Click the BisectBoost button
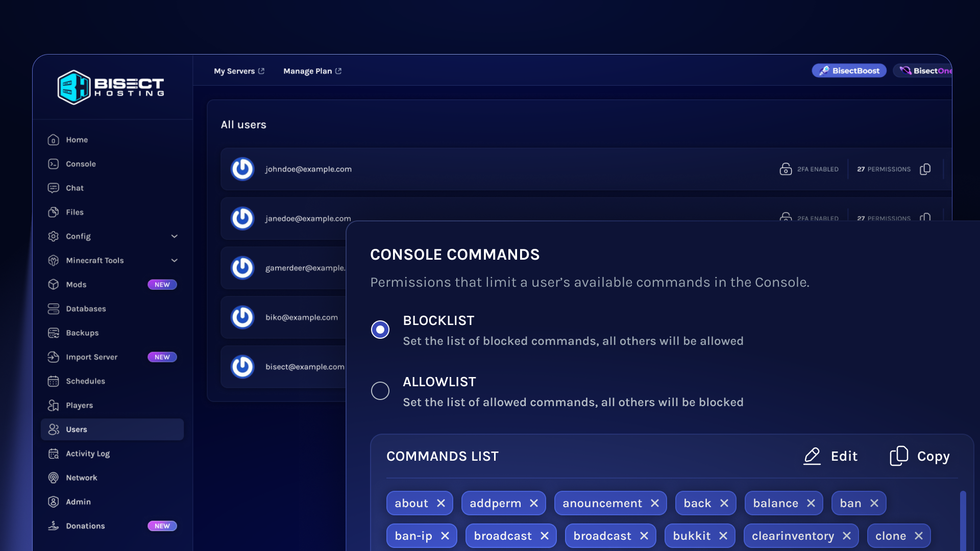Viewport: 980px width, 551px height. (849, 71)
